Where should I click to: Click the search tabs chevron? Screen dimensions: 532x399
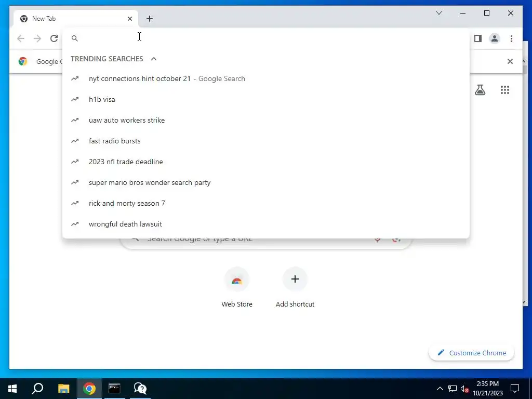point(438,13)
